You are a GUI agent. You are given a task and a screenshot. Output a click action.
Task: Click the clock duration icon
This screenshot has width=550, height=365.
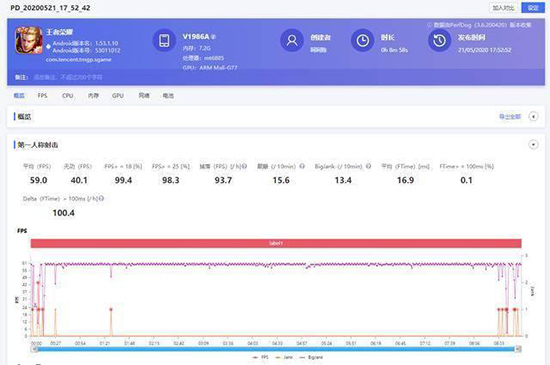pyautogui.click(x=362, y=40)
